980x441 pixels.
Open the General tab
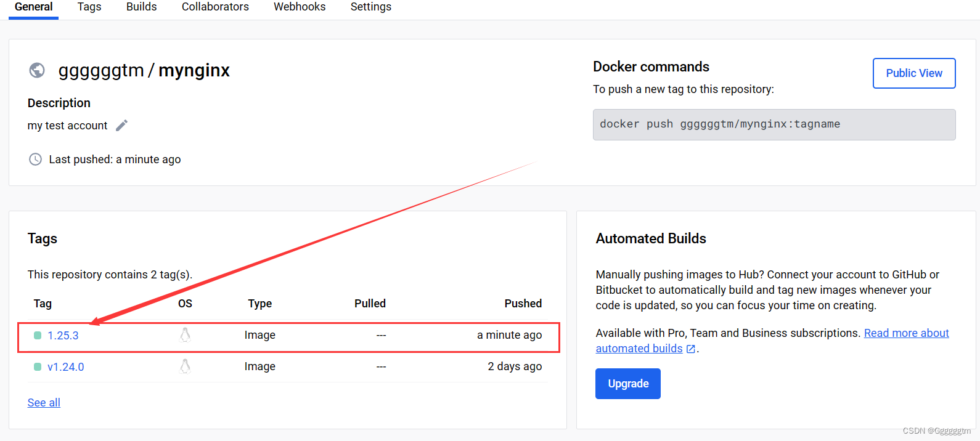coord(33,7)
